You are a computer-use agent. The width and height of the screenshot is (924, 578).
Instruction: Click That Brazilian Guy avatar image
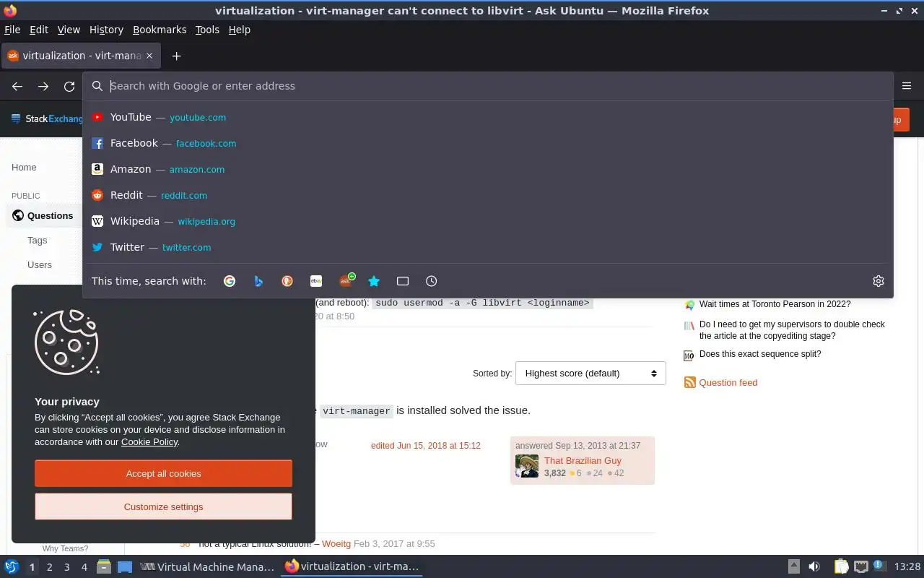point(527,466)
